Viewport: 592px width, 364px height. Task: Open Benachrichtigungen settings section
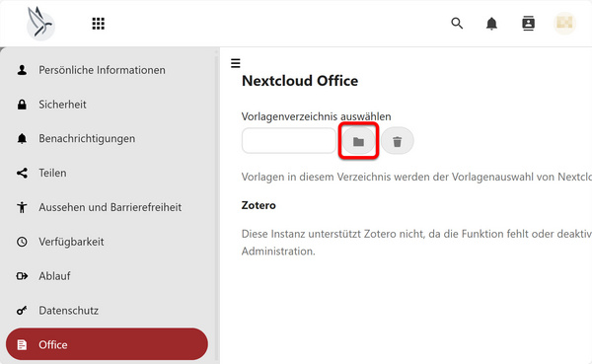[x=108, y=138]
